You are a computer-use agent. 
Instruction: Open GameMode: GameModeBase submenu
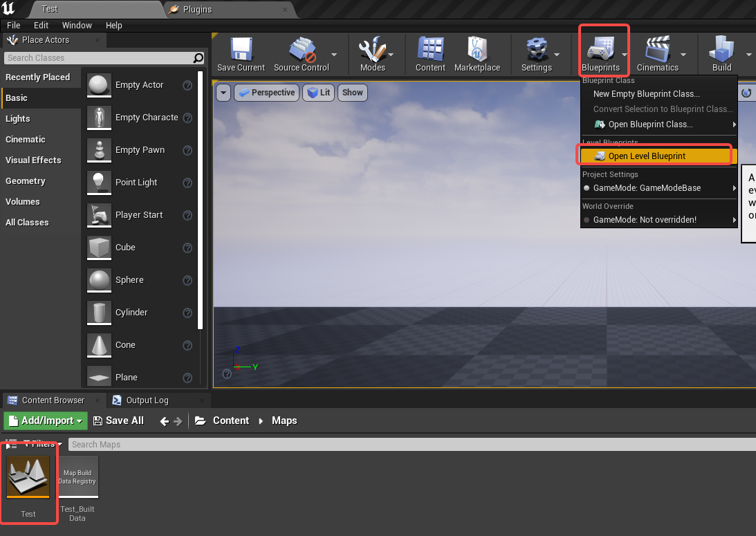659,188
